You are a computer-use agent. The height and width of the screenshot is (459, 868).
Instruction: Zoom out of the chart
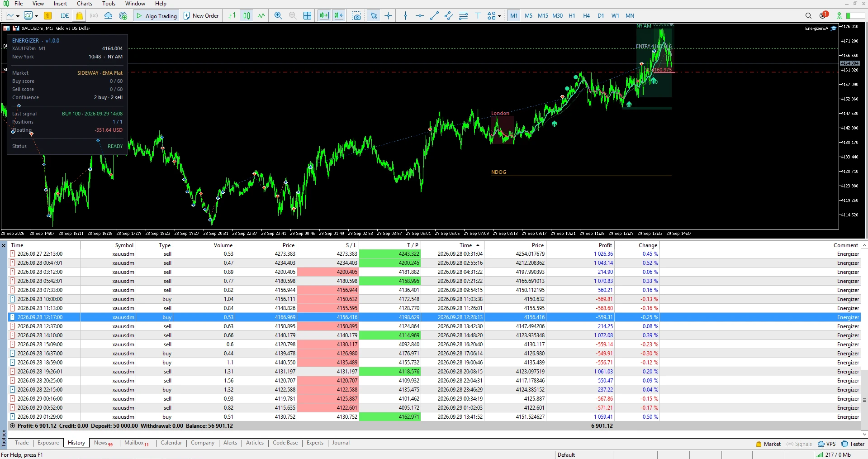(293, 16)
